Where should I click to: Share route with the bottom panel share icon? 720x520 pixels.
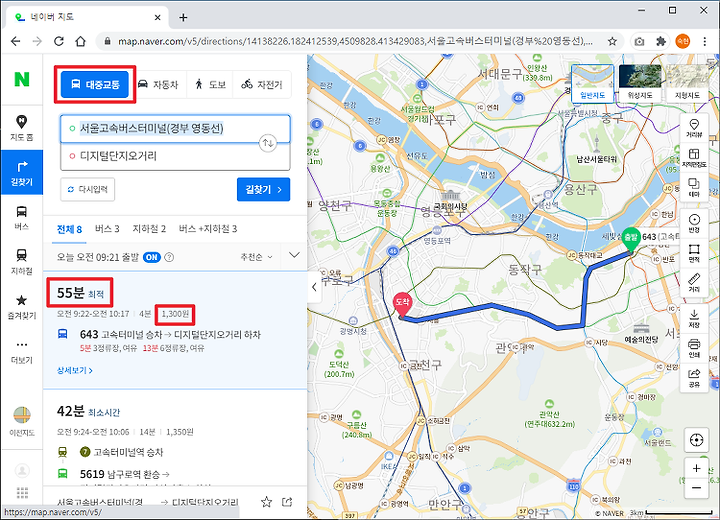click(x=287, y=502)
